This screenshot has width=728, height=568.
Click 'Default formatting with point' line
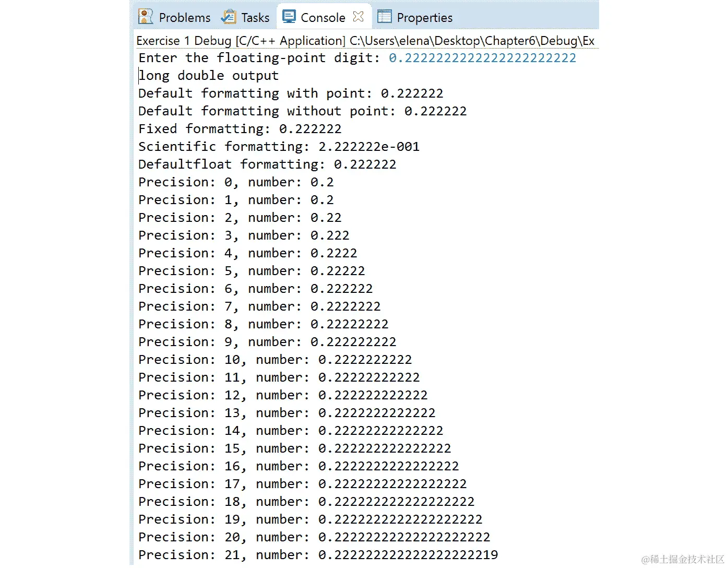[291, 93]
